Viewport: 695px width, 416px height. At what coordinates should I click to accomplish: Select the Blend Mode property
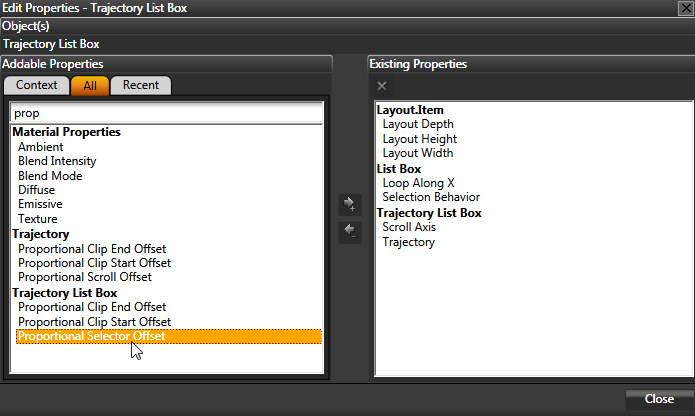(x=50, y=176)
